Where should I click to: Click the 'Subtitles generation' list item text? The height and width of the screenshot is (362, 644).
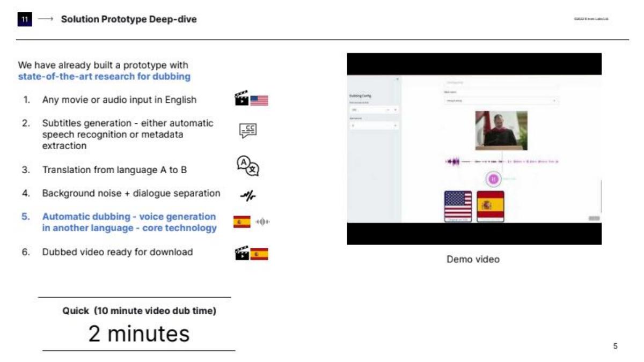coord(128,134)
